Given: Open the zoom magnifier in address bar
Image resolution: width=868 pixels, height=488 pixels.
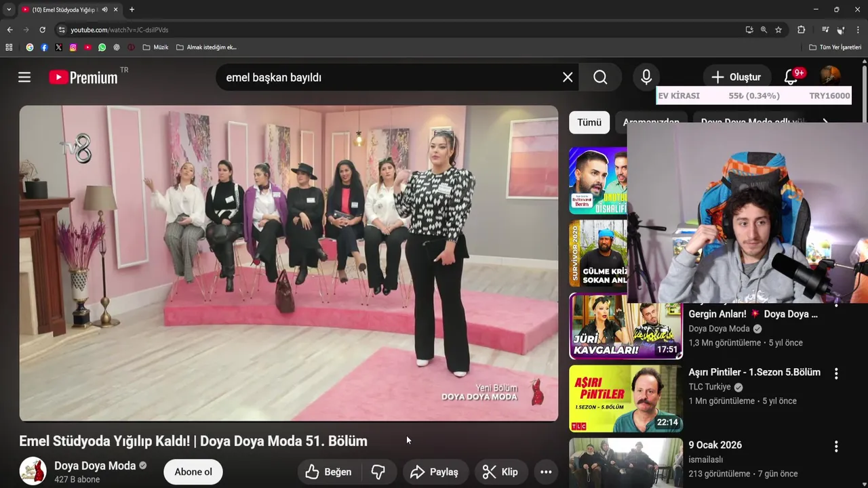Looking at the screenshot, I should click(x=764, y=30).
